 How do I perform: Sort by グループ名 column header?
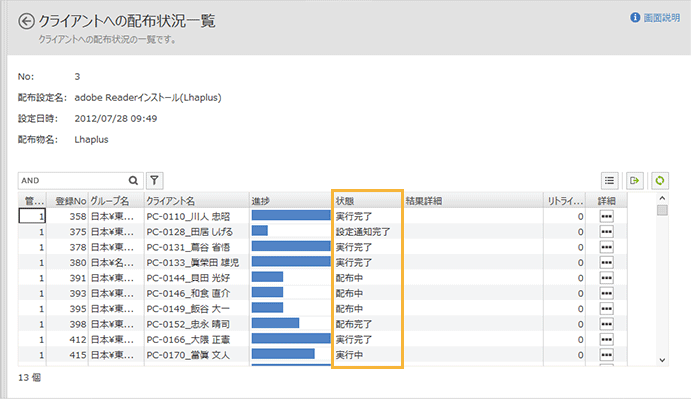pyautogui.click(x=116, y=201)
